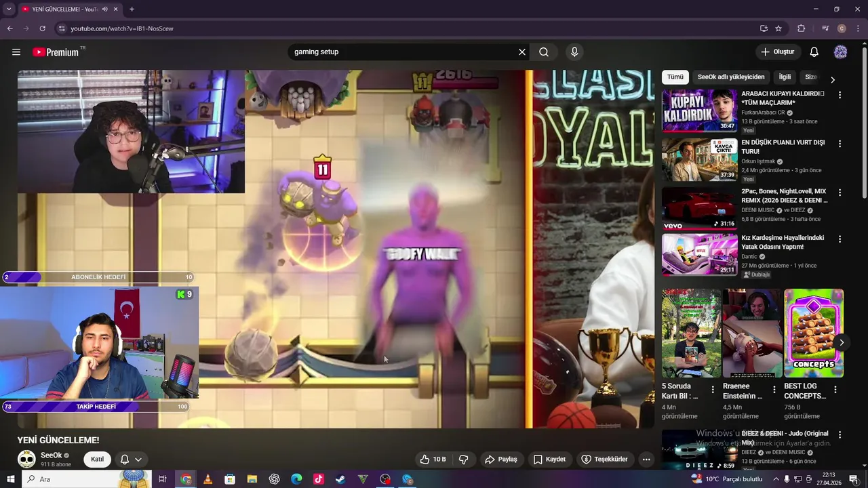The height and width of the screenshot is (488, 868).
Task: Join channel with Katıl button
Action: pyautogui.click(x=98, y=460)
